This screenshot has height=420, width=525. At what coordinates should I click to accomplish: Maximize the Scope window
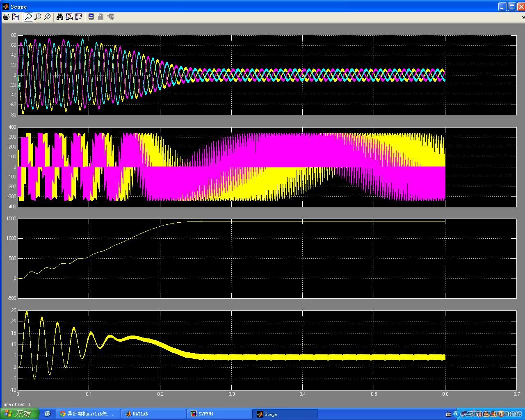point(512,7)
